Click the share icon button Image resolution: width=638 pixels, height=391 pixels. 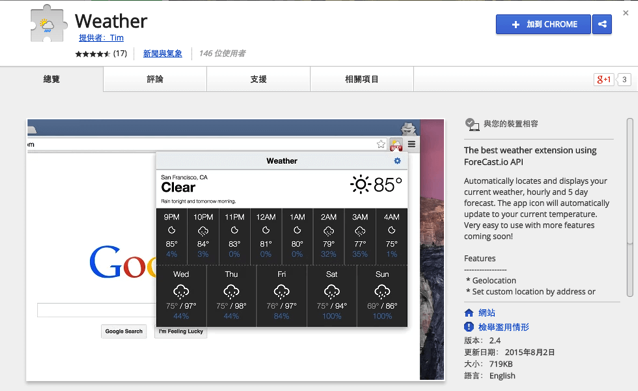(x=602, y=24)
